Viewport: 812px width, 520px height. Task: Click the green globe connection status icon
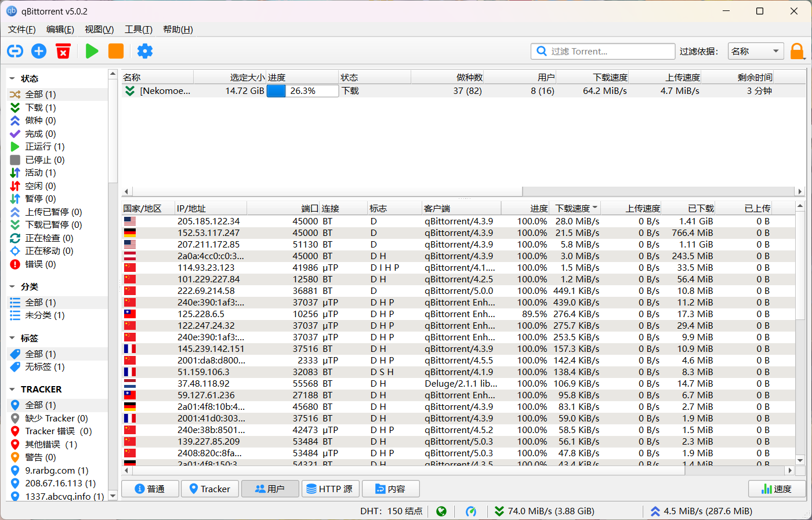pos(441,511)
